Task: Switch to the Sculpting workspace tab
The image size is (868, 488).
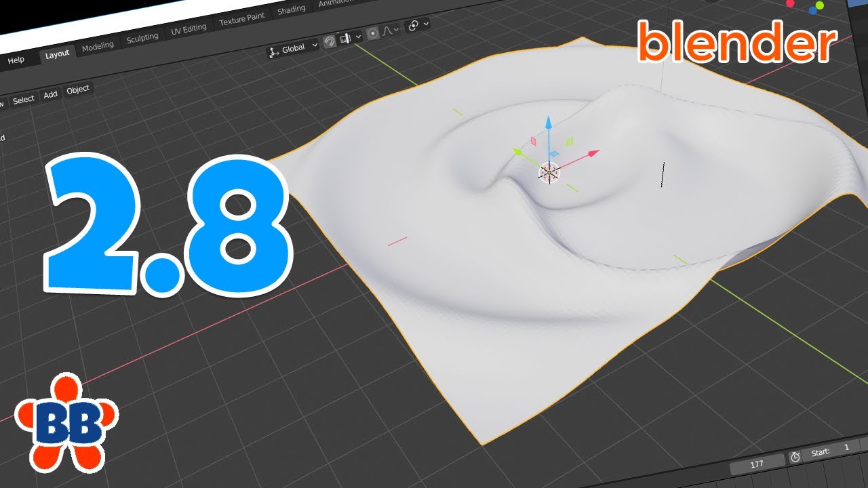Action: tap(142, 38)
